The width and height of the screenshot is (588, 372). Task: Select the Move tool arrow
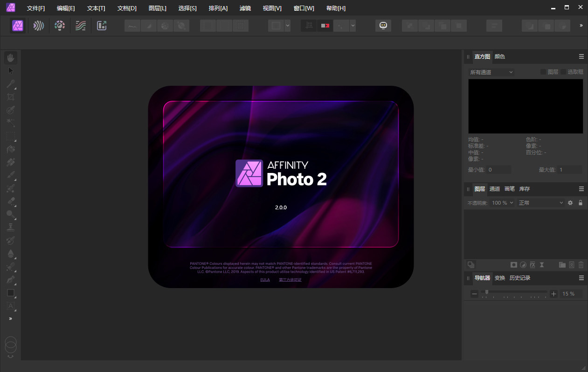pyautogui.click(x=10, y=70)
